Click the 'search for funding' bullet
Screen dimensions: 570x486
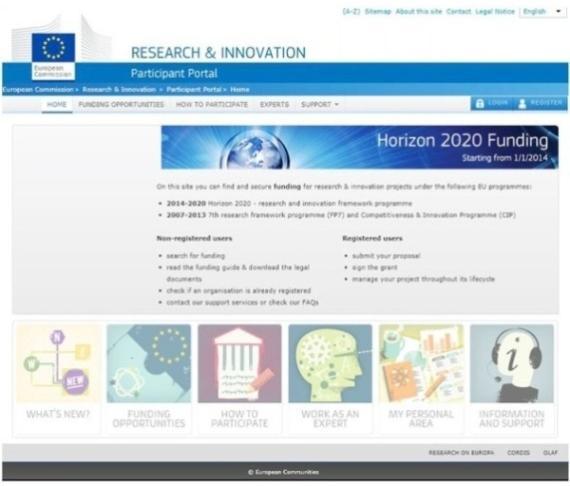pos(196,256)
